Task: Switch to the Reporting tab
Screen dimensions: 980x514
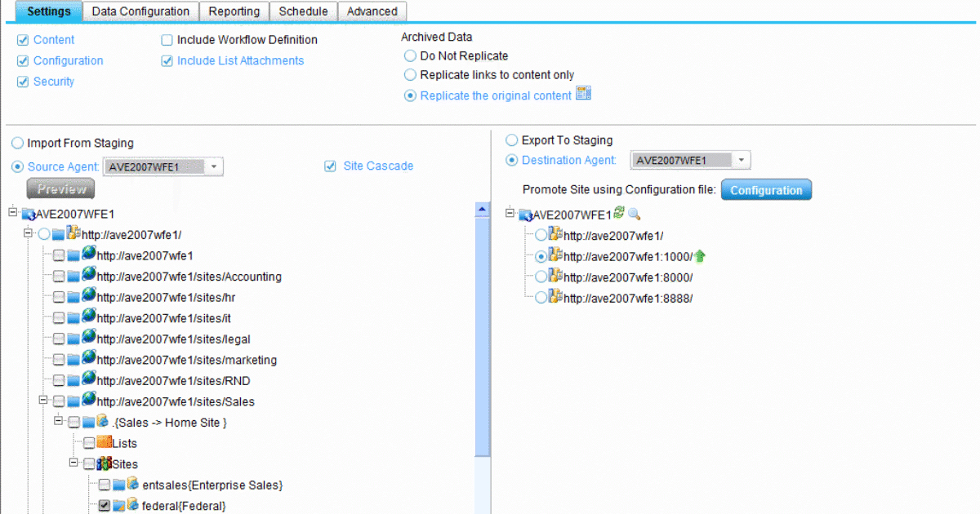Action: tap(234, 11)
